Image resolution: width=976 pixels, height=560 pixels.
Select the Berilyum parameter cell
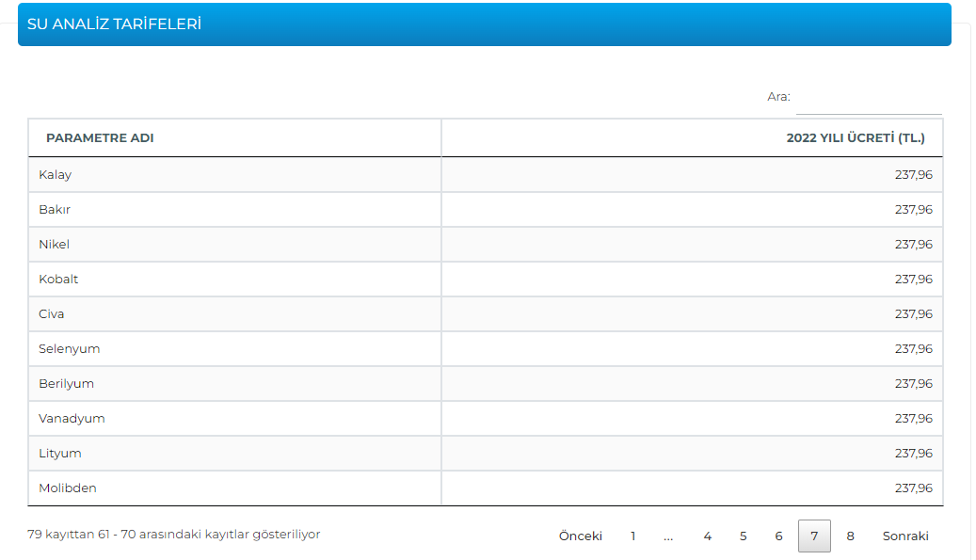234,384
